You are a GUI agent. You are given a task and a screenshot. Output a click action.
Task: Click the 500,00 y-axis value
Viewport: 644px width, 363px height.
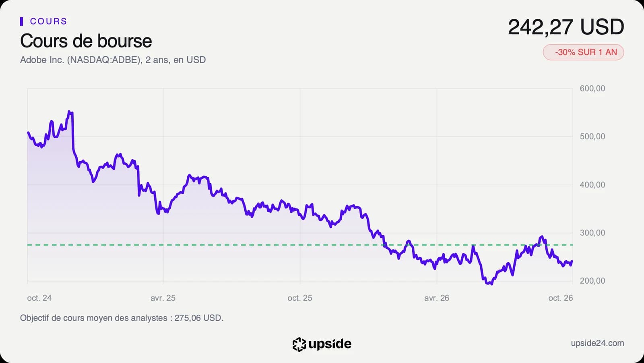click(592, 137)
